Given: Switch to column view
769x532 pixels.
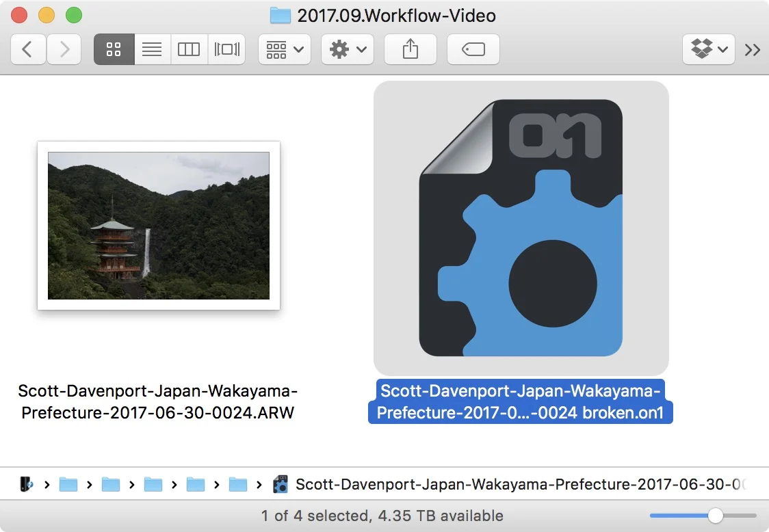Looking at the screenshot, I should click(189, 49).
